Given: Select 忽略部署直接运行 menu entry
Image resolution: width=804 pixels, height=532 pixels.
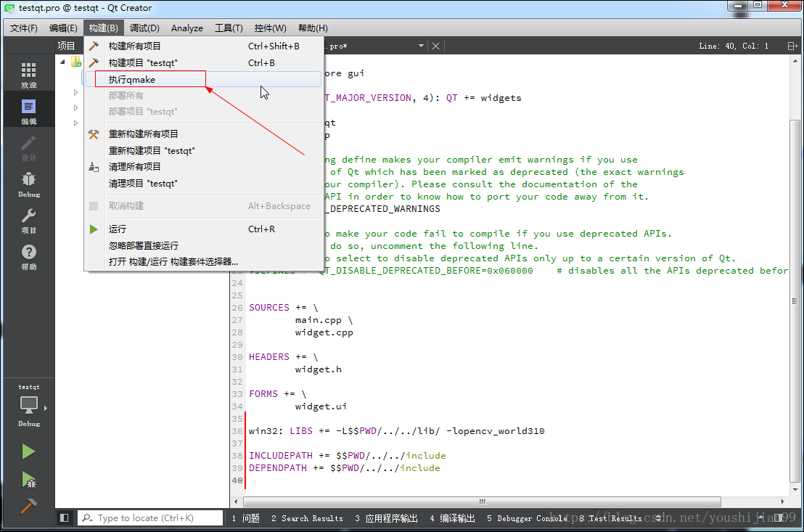Looking at the screenshot, I should [204, 245].
